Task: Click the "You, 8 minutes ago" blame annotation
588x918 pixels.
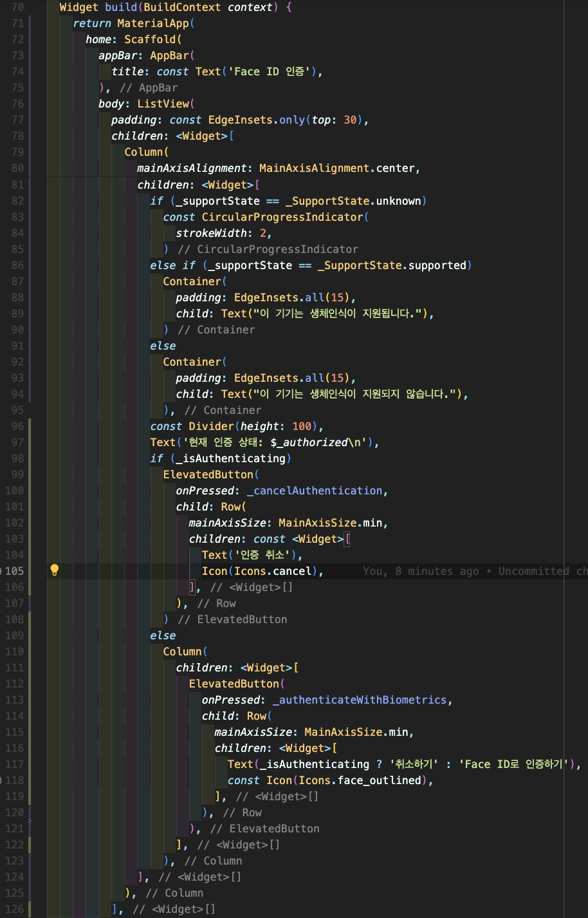Action: point(421,571)
